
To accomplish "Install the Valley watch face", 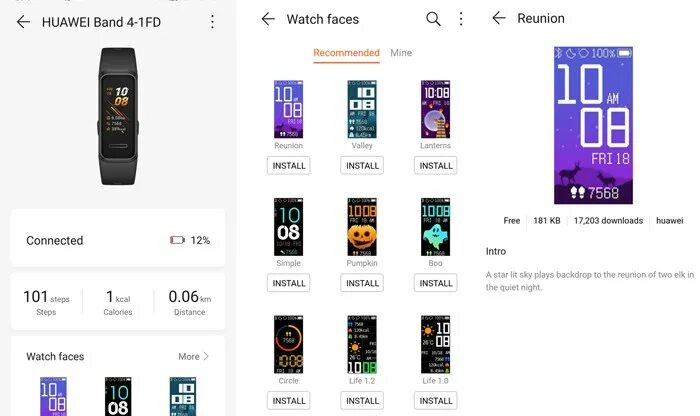I will (x=362, y=166).
